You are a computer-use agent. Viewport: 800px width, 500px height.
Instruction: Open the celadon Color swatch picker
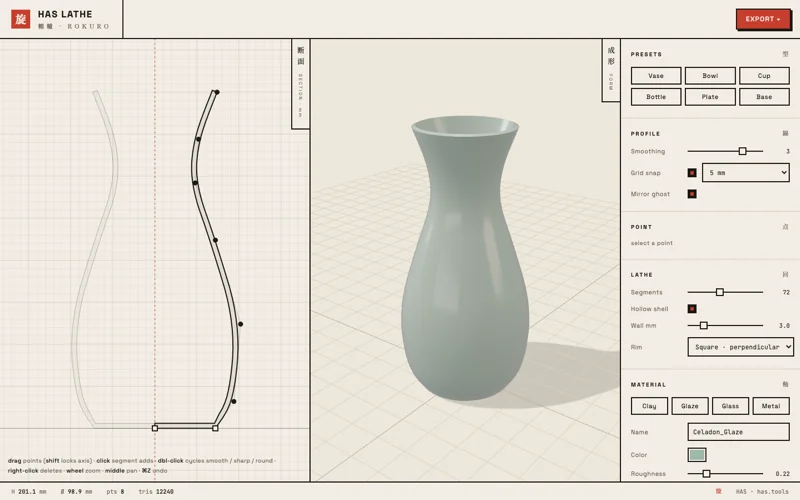click(697, 455)
